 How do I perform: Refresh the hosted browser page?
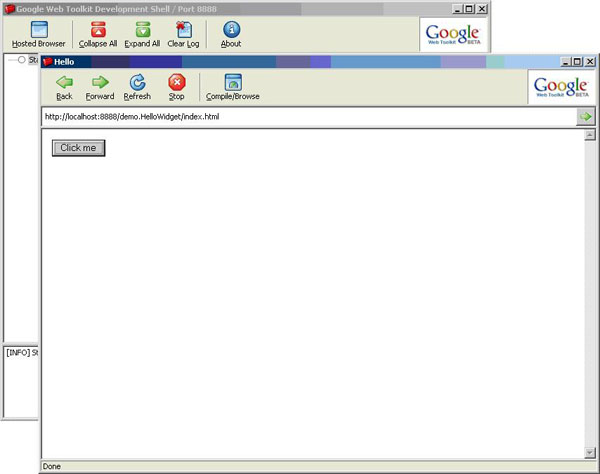click(x=137, y=87)
